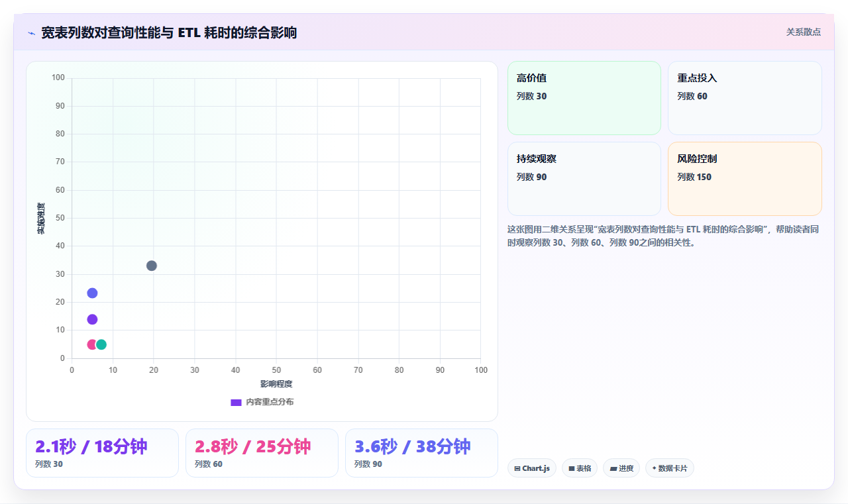Image resolution: width=848 pixels, height=504 pixels.
Task: Click 列数 60 in 重点投入 card
Action: click(692, 96)
